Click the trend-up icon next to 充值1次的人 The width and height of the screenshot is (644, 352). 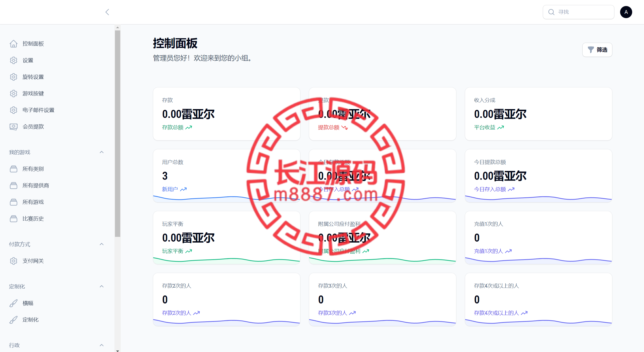[x=508, y=251]
